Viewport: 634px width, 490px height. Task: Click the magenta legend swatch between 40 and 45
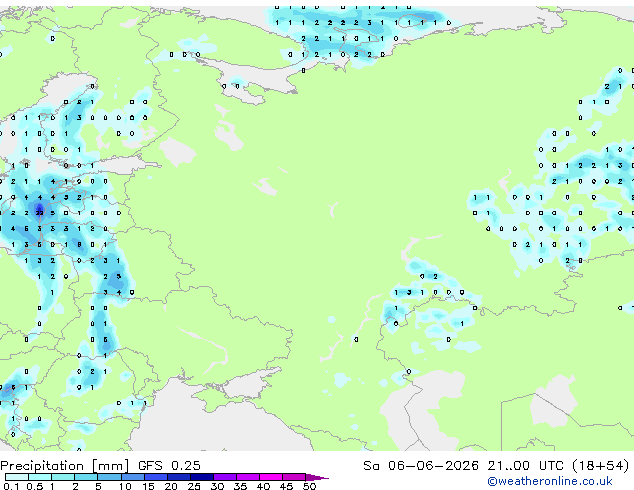[x=271, y=477]
